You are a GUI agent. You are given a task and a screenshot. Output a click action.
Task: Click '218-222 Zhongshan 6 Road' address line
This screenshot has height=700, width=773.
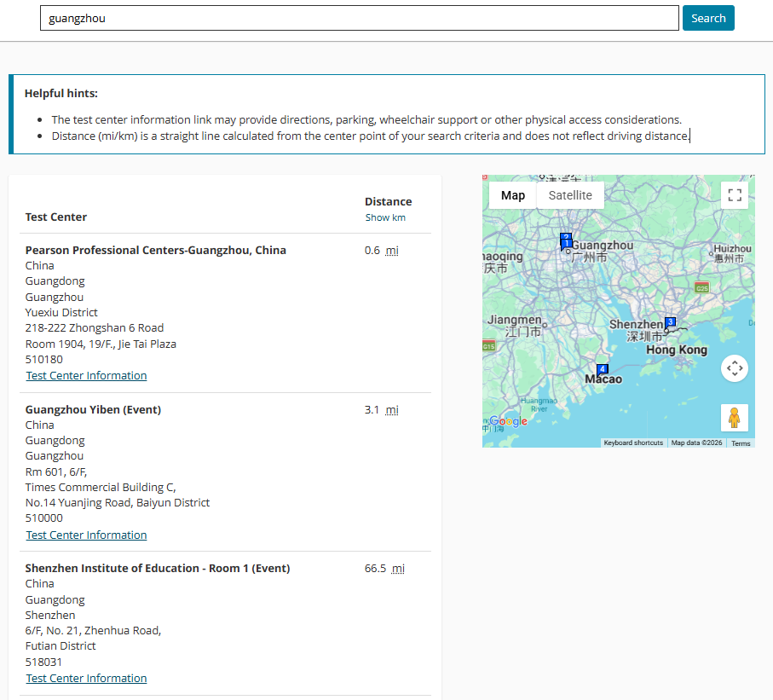[95, 328]
